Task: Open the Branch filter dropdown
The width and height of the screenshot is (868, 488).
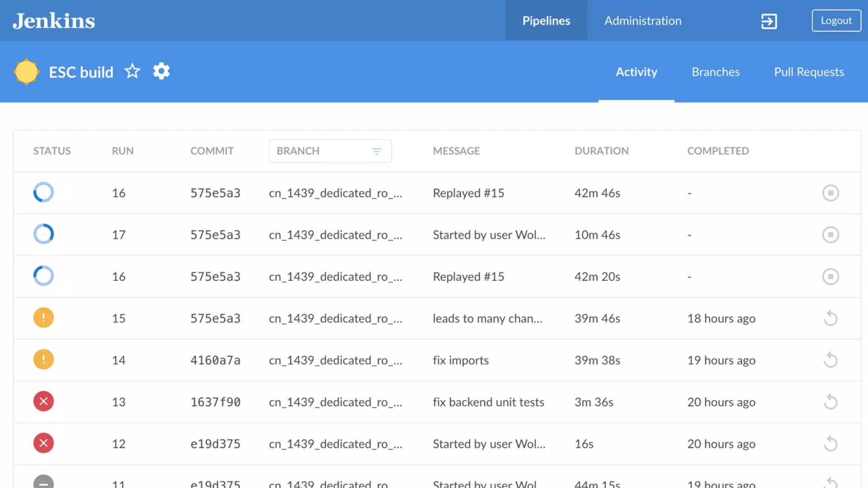Action: click(x=322, y=151)
